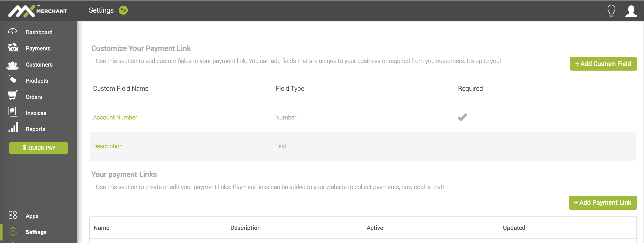The height and width of the screenshot is (243, 644).
Task: Click the Reports bar chart icon
Action: pyautogui.click(x=13, y=128)
